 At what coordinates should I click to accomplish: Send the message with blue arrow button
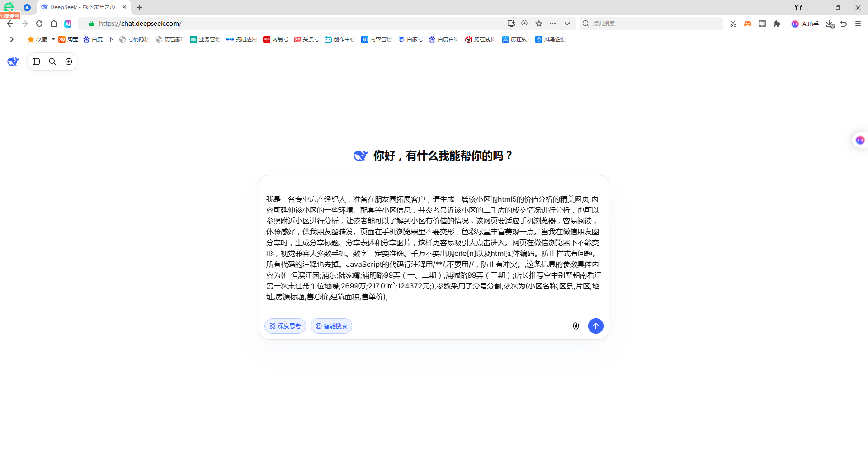click(x=596, y=326)
